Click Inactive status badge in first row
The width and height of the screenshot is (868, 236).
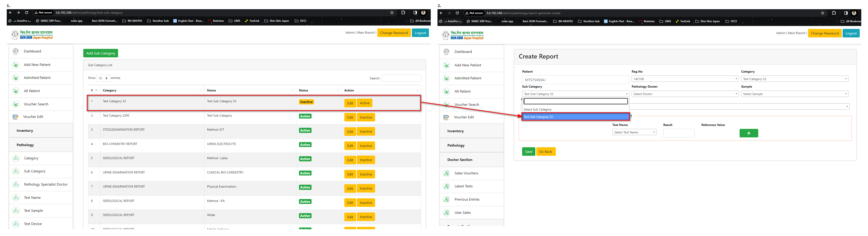[x=306, y=102]
